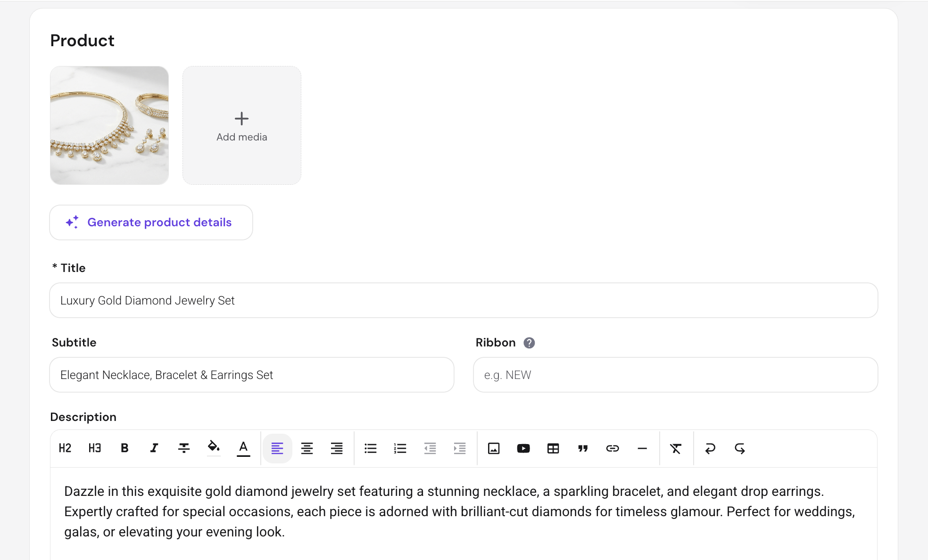
Task: Insert an image into description
Action: click(x=494, y=448)
